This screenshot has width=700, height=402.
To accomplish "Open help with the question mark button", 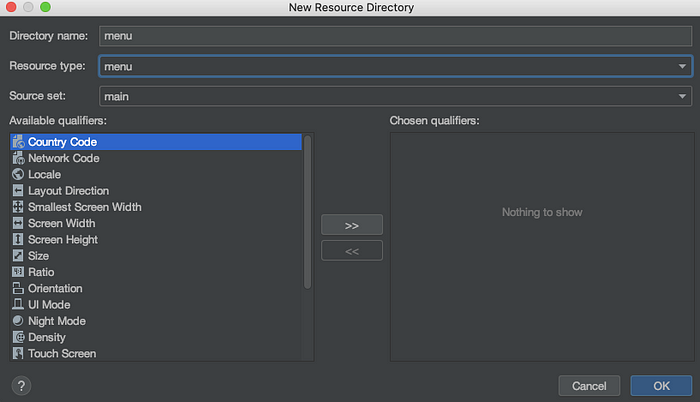I will pyautogui.click(x=21, y=386).
